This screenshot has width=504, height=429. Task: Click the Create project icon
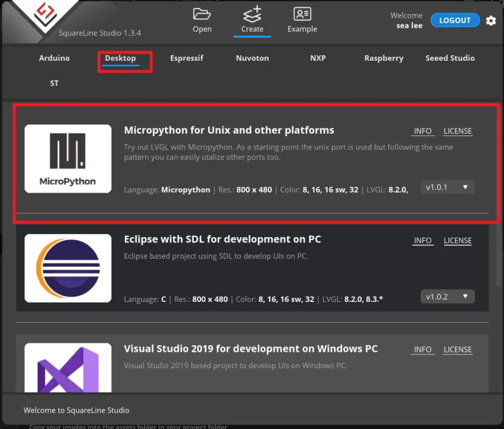point(252,15)
